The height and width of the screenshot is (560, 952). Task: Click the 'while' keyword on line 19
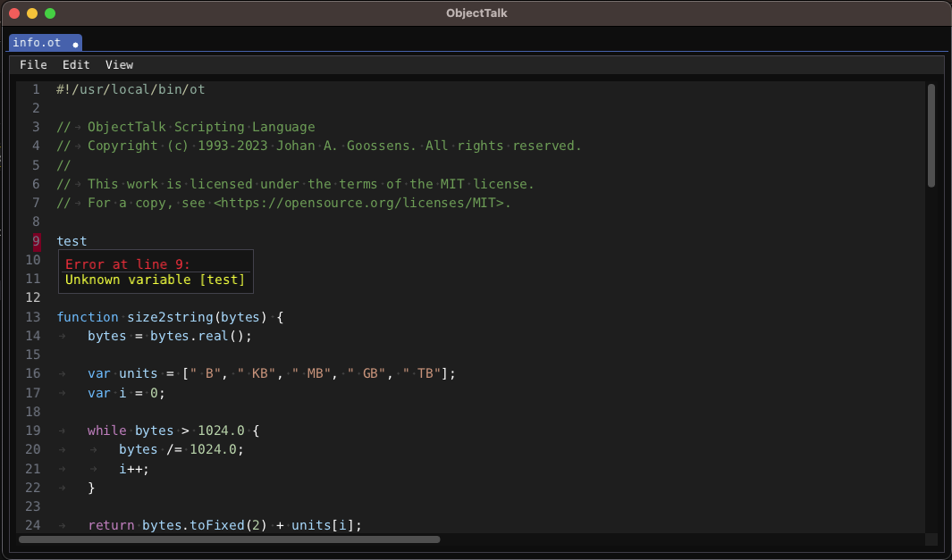pos(107,430)
